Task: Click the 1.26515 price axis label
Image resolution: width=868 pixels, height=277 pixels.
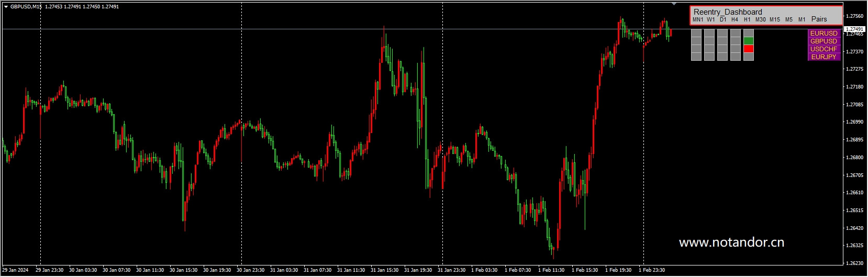Action: coord(855,210)
